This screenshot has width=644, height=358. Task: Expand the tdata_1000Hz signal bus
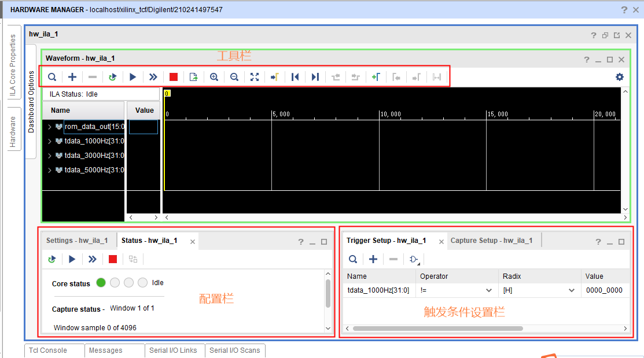[x=50, y=141]
